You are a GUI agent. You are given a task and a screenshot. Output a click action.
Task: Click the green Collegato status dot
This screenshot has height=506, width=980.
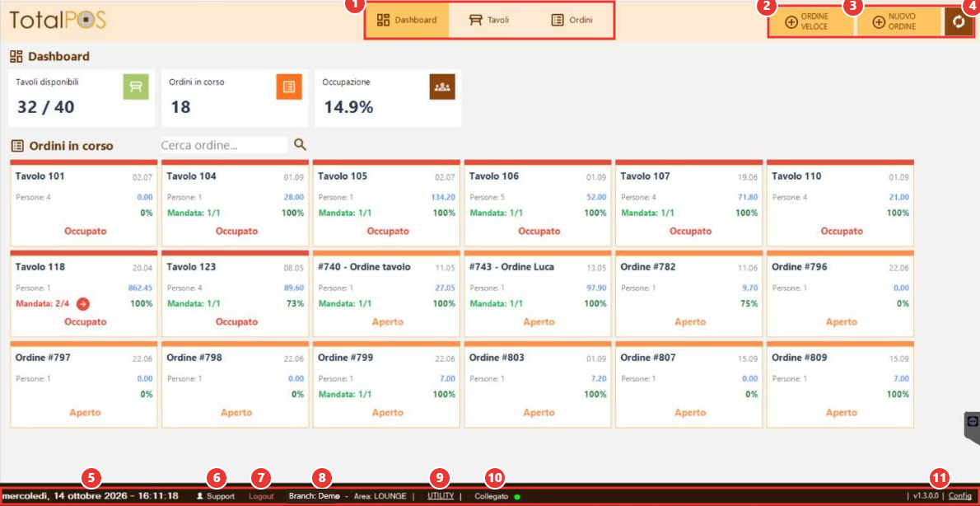(x=516, y=497)
